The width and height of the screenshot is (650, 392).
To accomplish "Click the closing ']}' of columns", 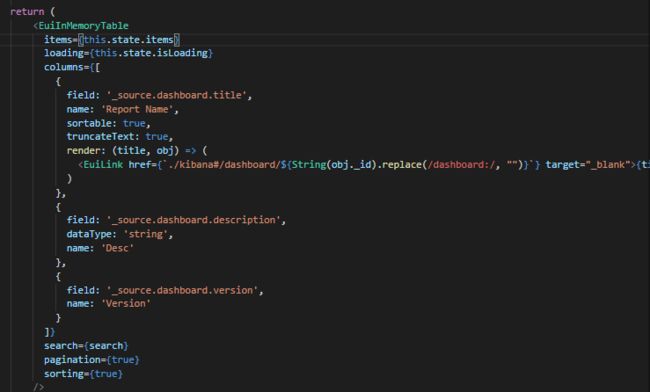I will (49, 332).
